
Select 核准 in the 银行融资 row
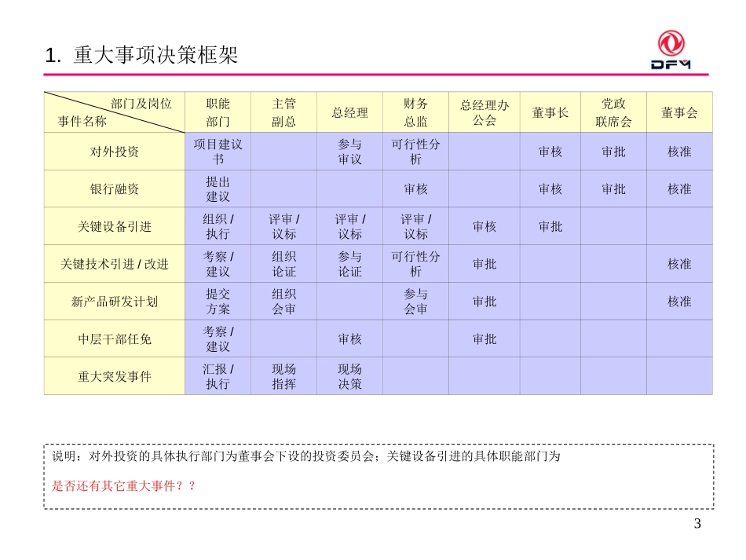point(679,188)
